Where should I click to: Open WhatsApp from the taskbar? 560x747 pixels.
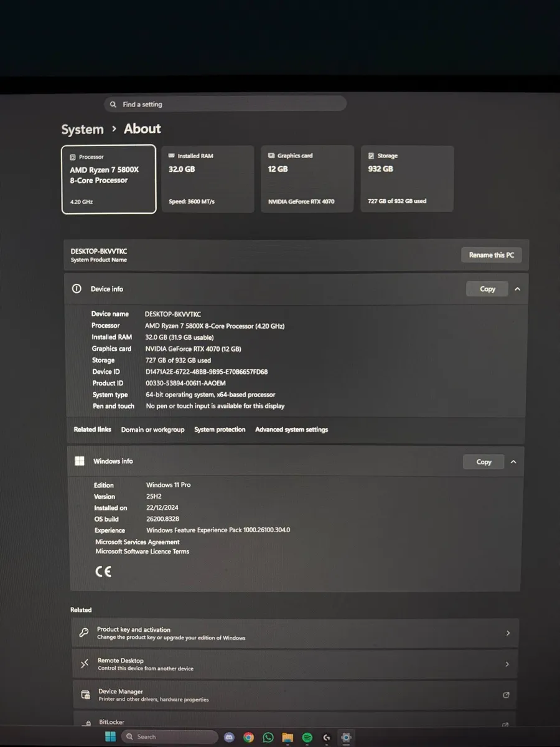(268, 737)
